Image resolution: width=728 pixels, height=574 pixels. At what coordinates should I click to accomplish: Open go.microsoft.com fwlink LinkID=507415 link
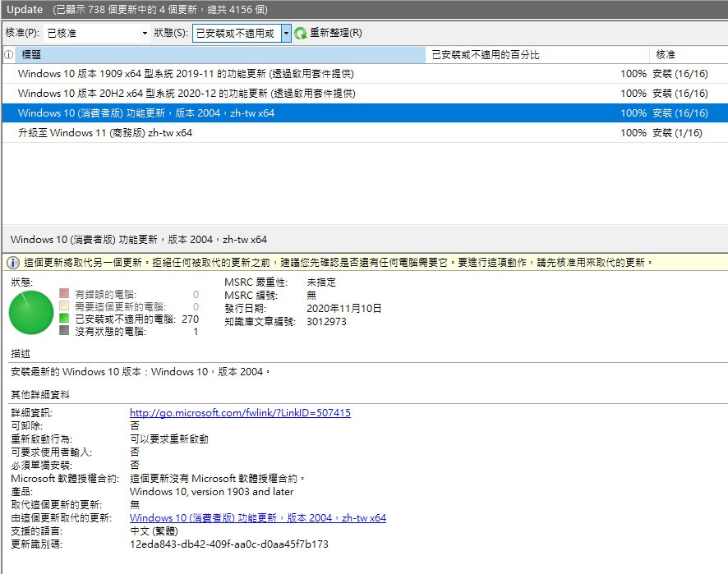(240, 412)
